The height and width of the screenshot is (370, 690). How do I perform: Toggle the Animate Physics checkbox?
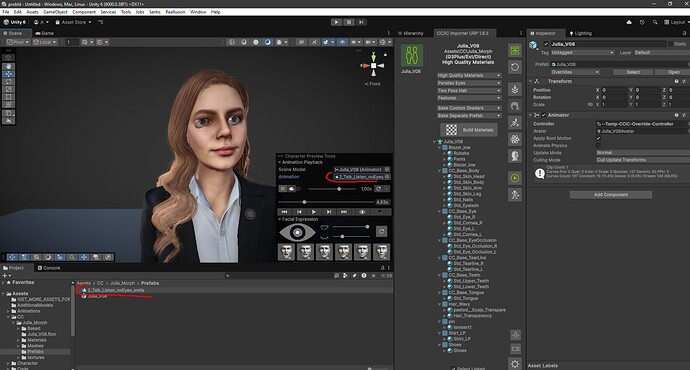pyautogui.click(x=598, y=146)
